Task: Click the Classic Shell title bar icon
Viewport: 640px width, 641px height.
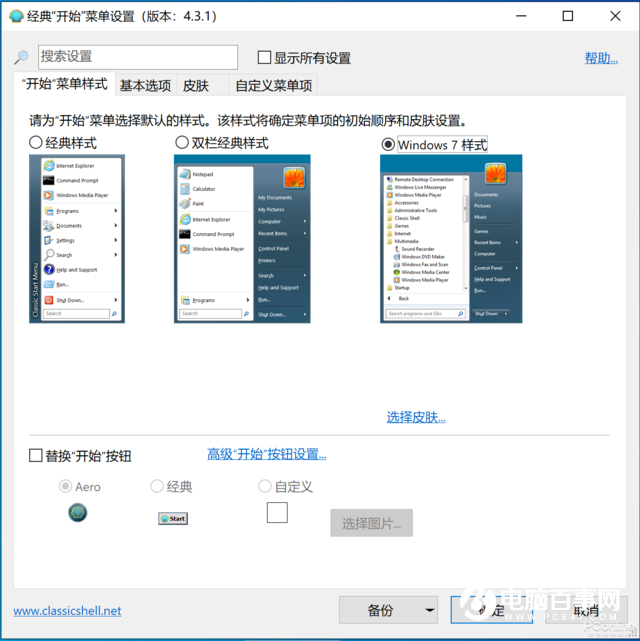Action: click(15, 16)
